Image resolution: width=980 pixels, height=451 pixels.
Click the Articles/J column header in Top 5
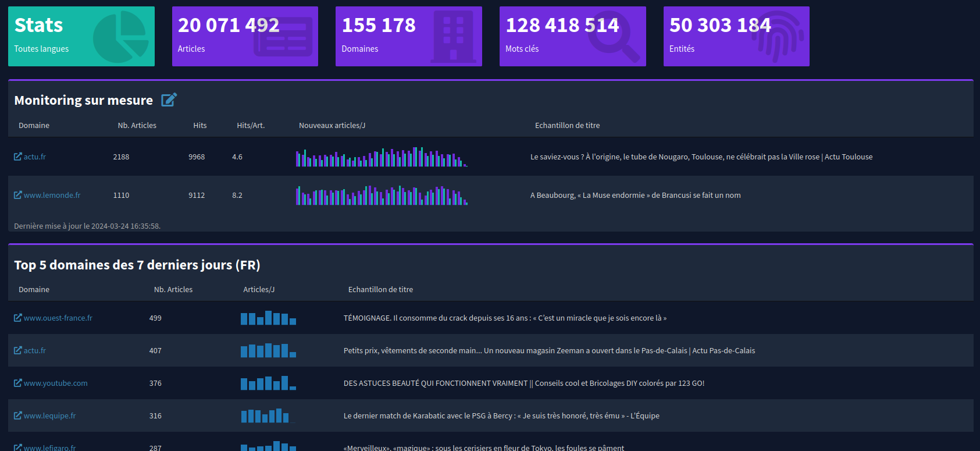(x=259, y=289)
